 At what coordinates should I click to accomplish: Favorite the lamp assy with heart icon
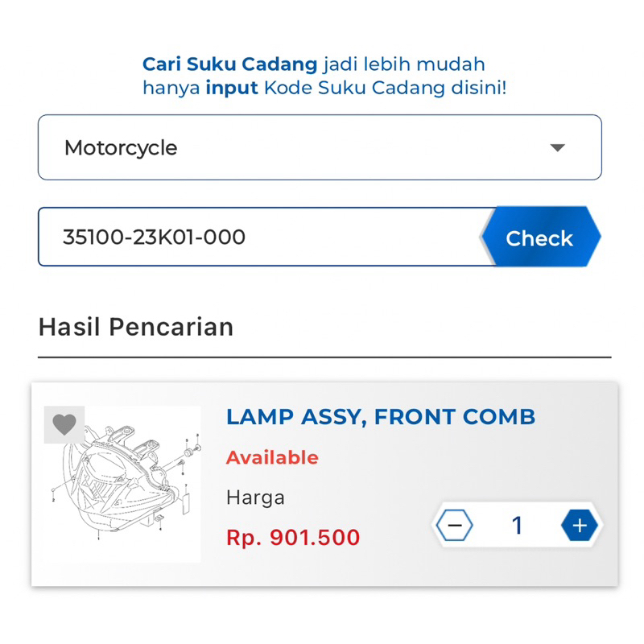[x=64, y=424]
